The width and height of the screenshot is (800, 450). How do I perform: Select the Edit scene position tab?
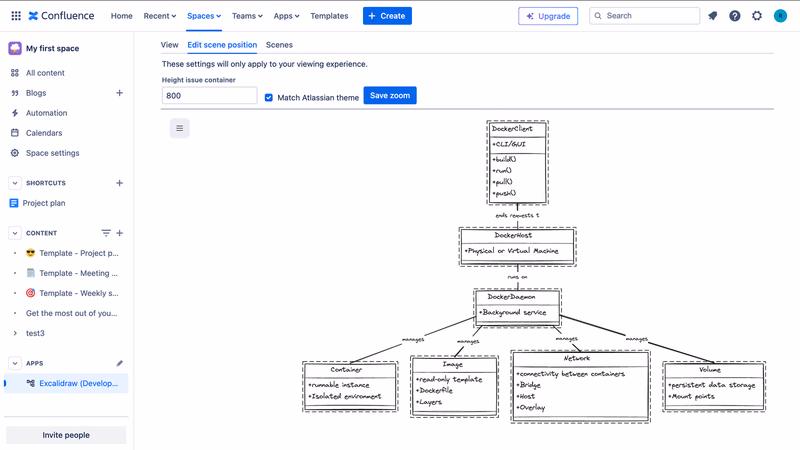(222, 45)
